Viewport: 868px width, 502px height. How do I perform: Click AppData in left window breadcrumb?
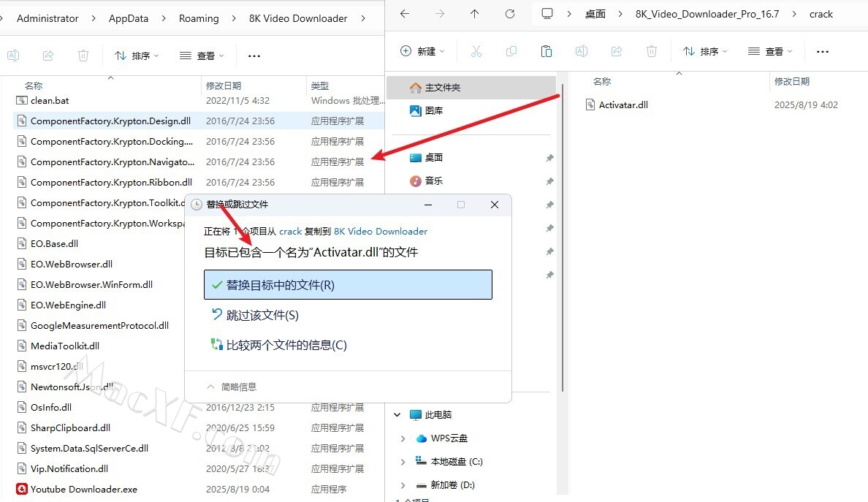coord(129,18)
